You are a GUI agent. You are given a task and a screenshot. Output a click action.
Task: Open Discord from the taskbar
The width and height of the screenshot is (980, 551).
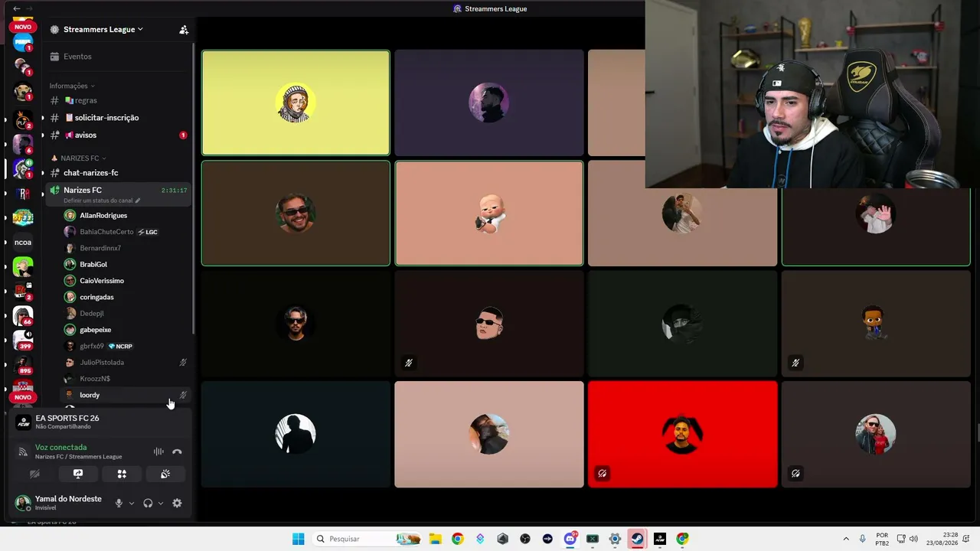pyautogui.click(x=570, y=539)
